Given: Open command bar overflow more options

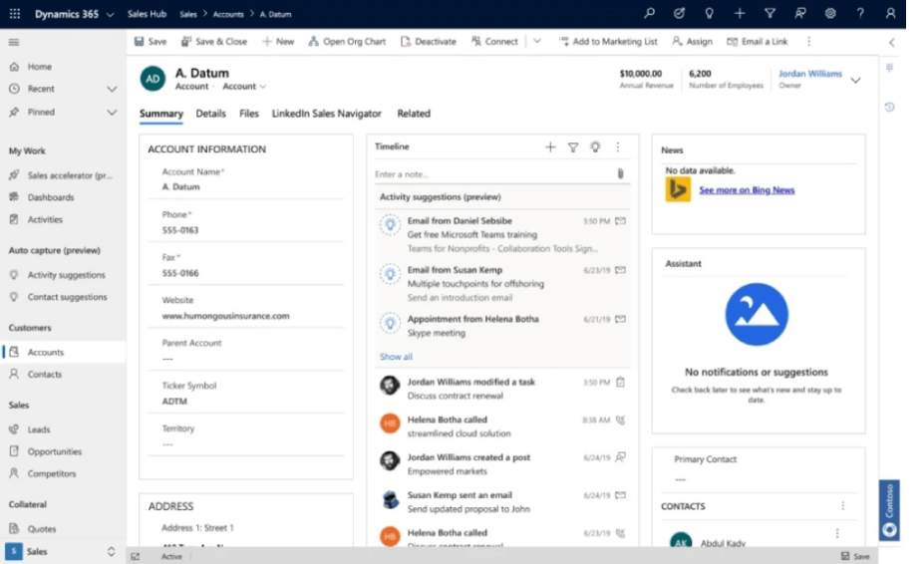Looking at the screenshot, I should [808, 41].
